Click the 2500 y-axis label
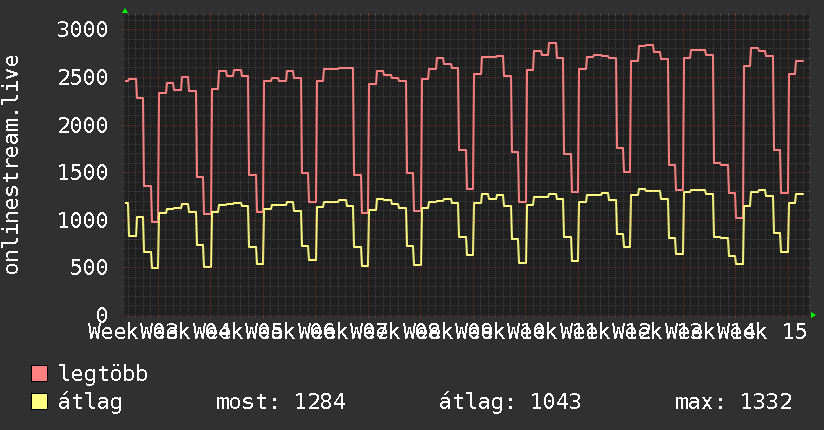Viewport: 824px width, 430px height. pos(83,77)
